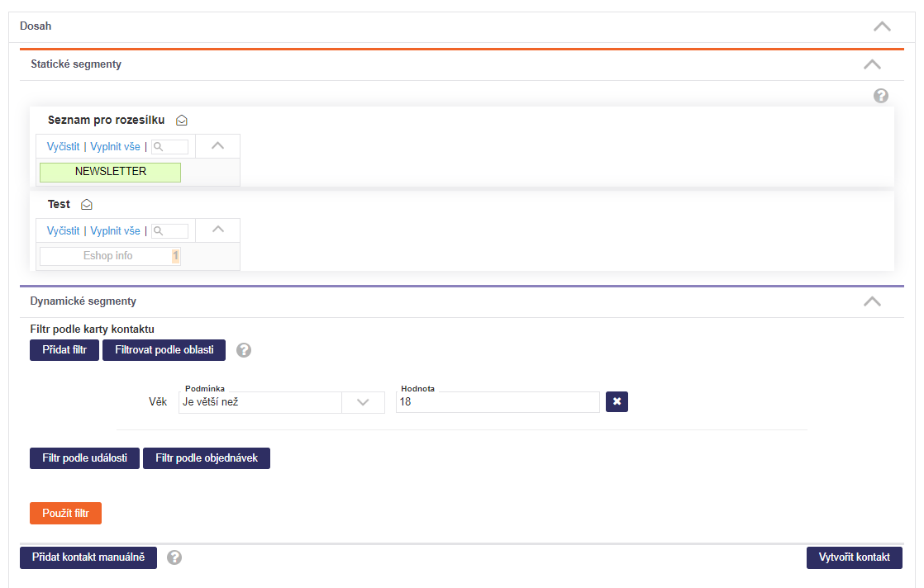Viewport: 924px width, 588px height.
Task: Open help icon beside Přidat kontakt manuálně
Action: pos(174,557)
